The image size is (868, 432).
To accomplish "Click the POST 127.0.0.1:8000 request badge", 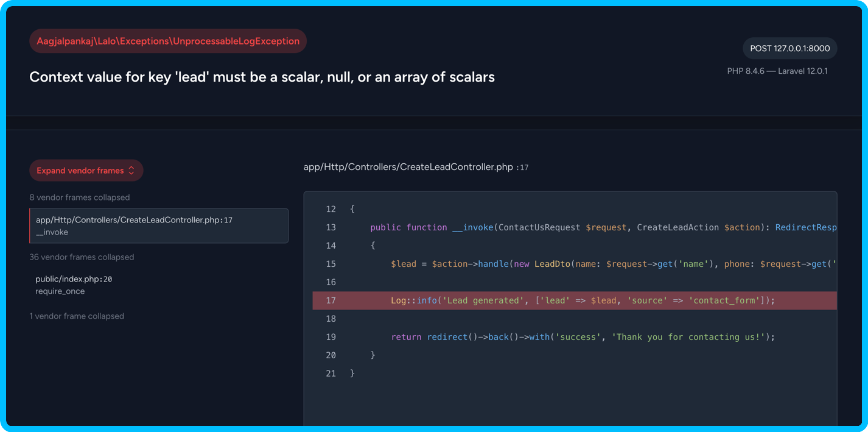I will [789, 48].
